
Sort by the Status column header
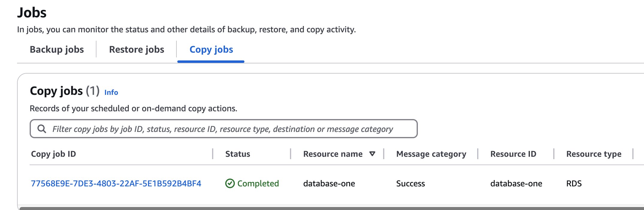[238, 154]
